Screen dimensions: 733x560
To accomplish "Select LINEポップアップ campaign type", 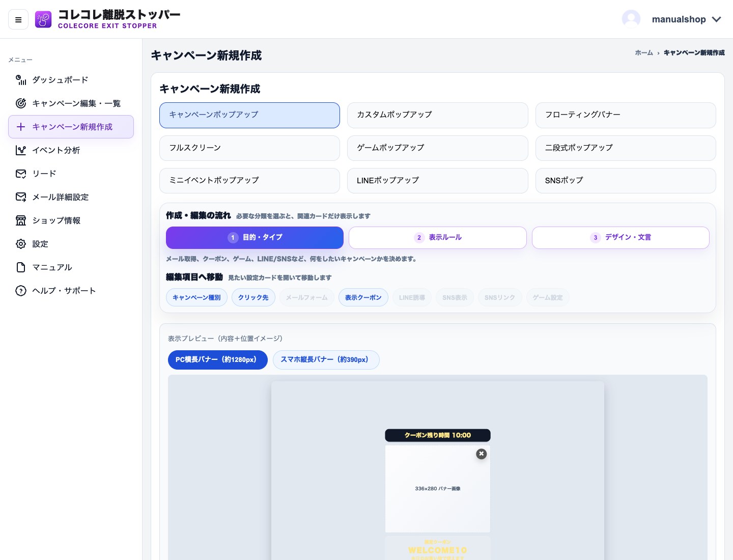I will pyautogui.click(x=438, y=181).
